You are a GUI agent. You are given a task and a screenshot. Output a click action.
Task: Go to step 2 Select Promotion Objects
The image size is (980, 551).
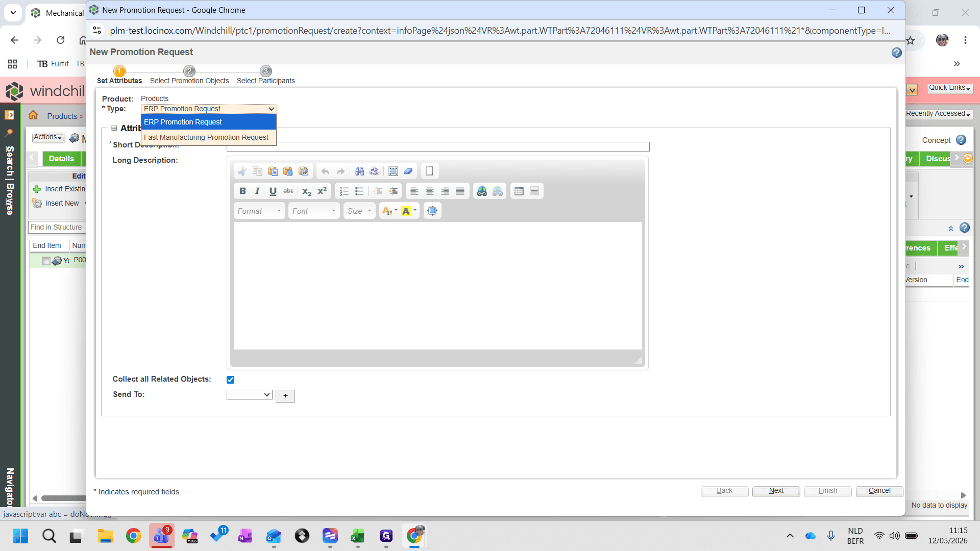click(189, 75)
